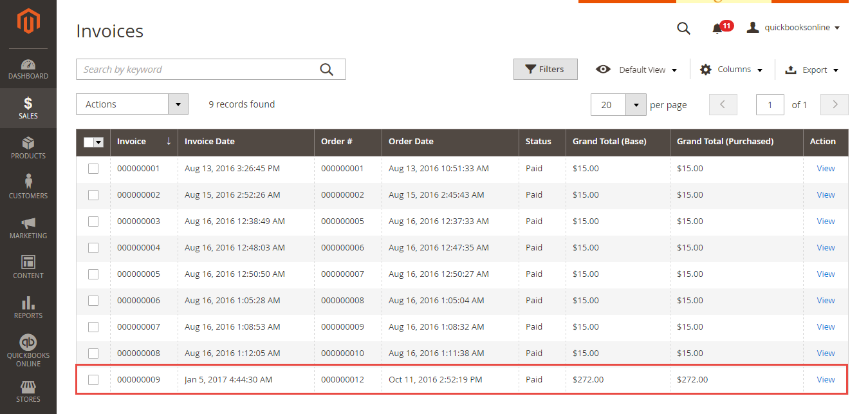Go to previous page arrow
868x414 pixels.
pos(723,104)
